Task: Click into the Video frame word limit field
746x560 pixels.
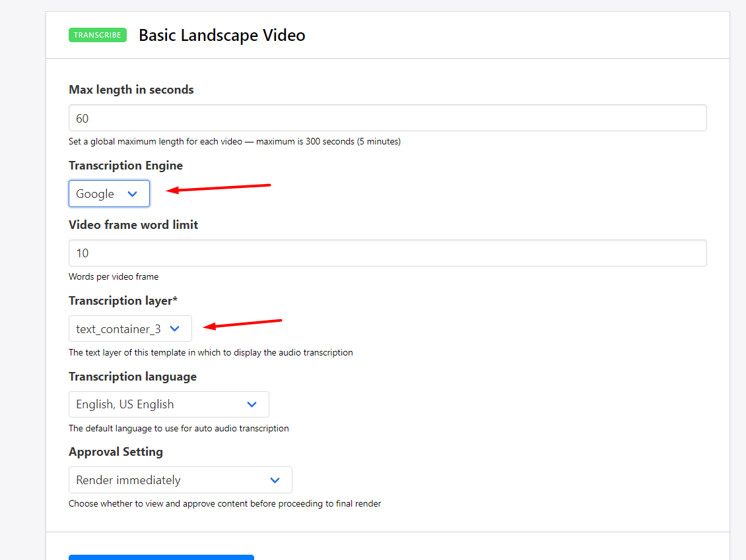Action: click(388, 253)
